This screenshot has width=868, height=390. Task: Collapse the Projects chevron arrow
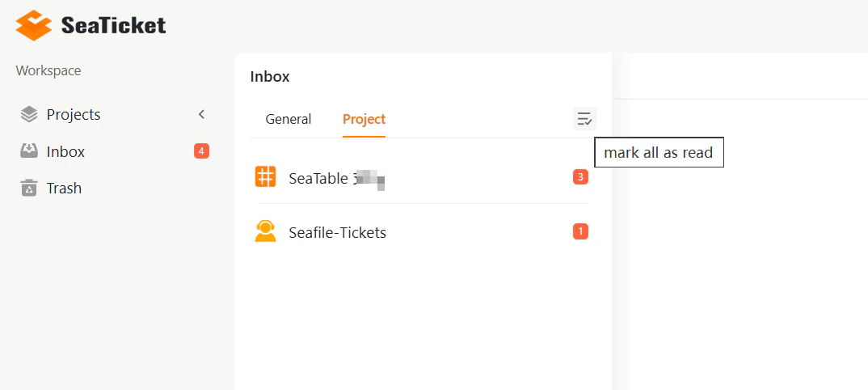(x=201, y=114)
